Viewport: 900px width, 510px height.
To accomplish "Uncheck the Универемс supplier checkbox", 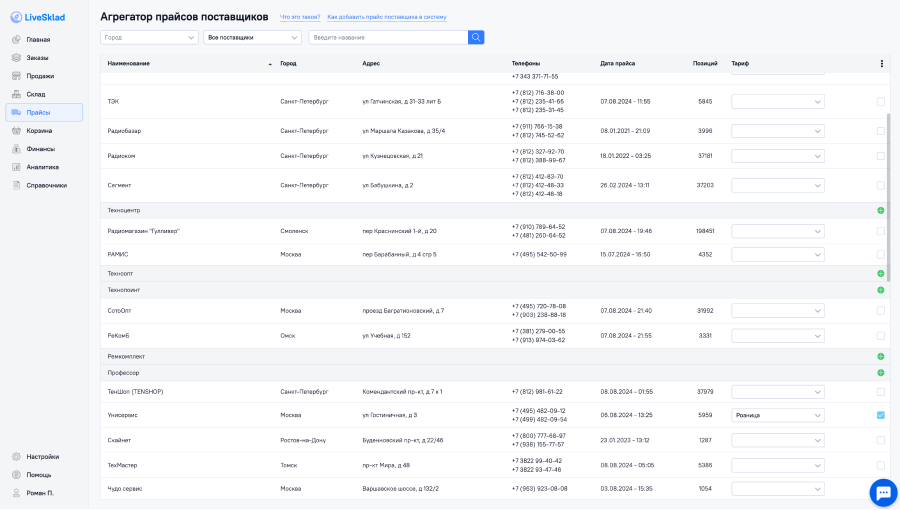I will [x=880, y=415].
